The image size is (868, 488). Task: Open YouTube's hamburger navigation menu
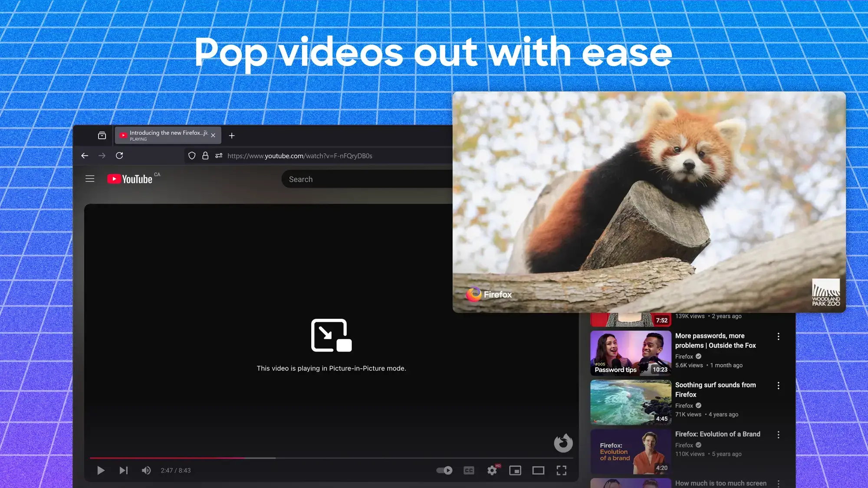point(90,178)
